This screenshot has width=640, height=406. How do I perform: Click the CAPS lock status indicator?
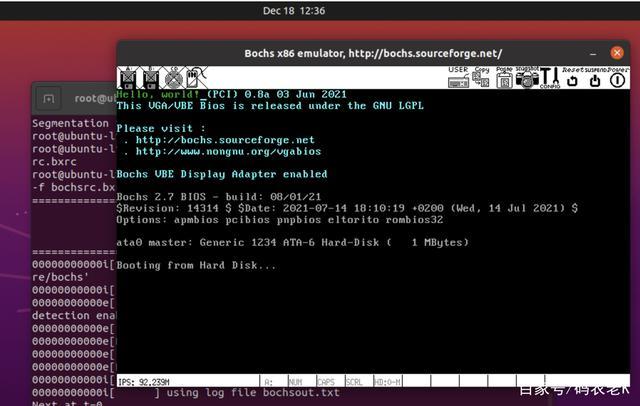pyautogui.click(x=331, y=382)
